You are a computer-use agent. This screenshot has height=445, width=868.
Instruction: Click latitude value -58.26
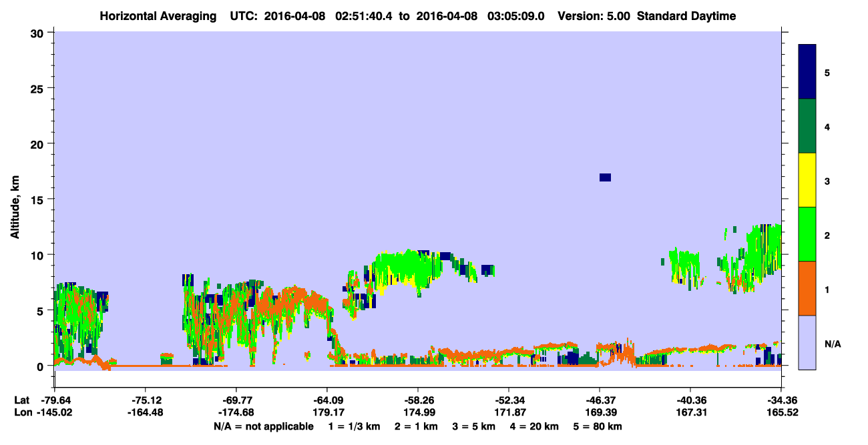click(x=418, y=400)
